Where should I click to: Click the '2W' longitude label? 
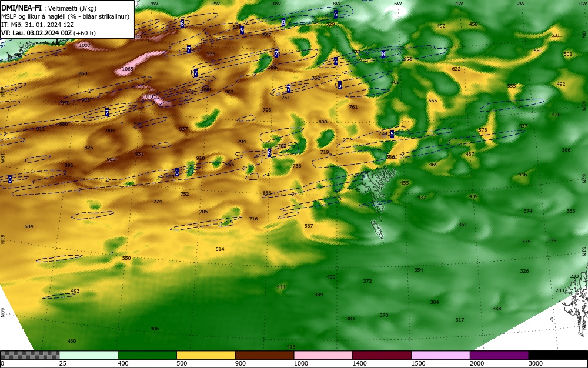click(520, 4)
